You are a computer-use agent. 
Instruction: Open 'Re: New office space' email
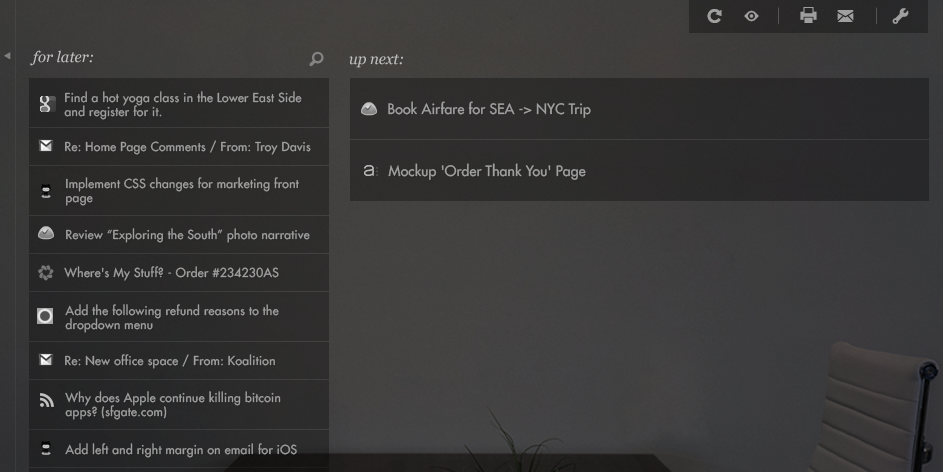[179, 361]
